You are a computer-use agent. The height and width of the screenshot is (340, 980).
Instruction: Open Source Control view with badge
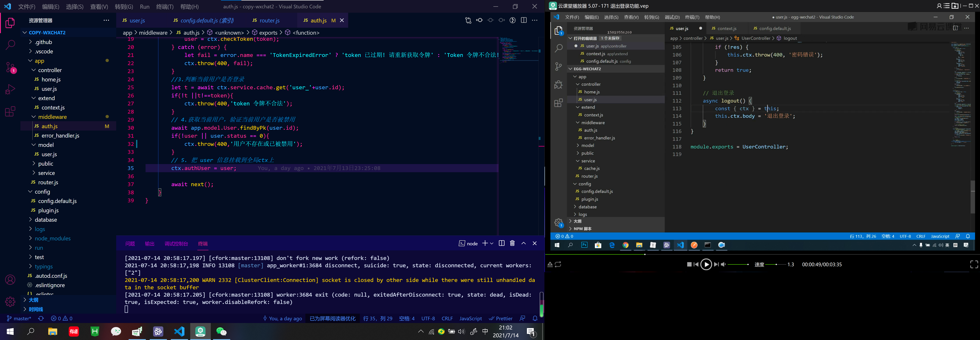point(10,68)
